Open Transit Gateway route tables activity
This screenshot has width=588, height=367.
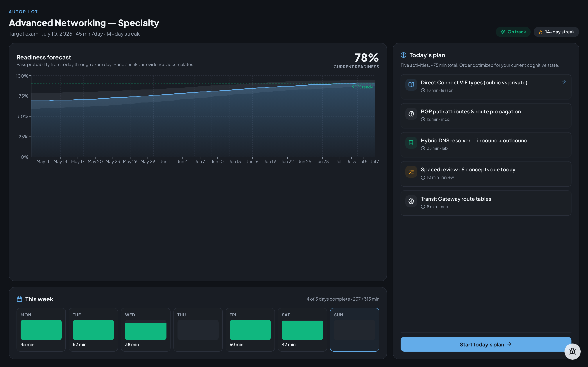[x=486, y=203]
